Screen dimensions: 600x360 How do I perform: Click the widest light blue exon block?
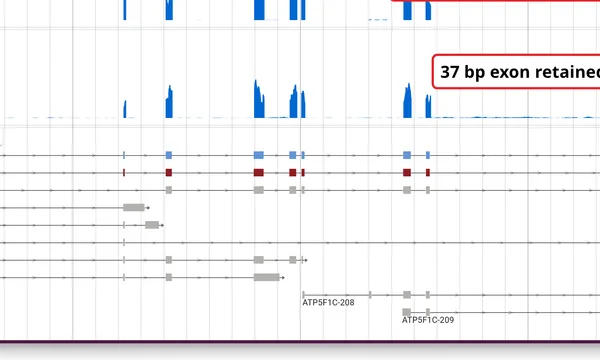(x=259, y=155)
